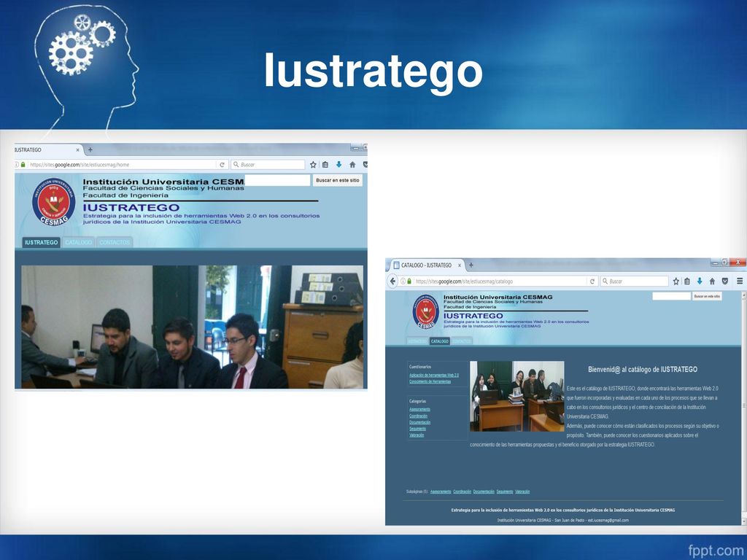Click the Buscar en este sitio button on home page
The image size is (747, 560).
click(x=337, y=181)
